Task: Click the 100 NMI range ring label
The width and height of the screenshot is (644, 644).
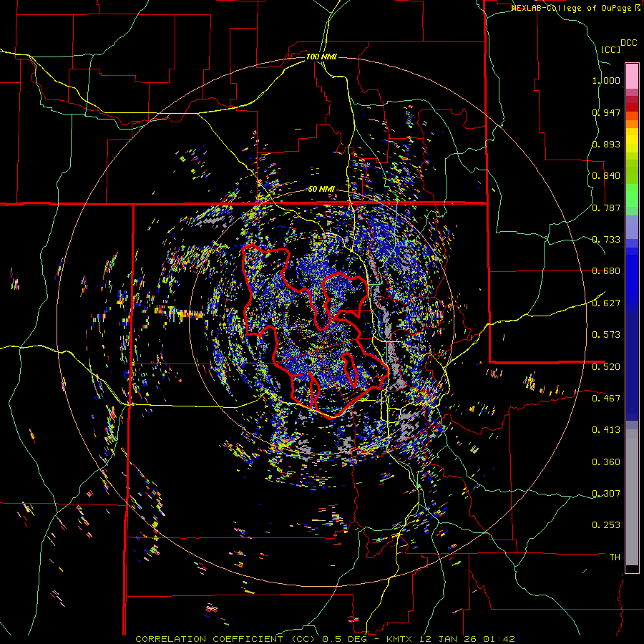Action: pos(321,57)
